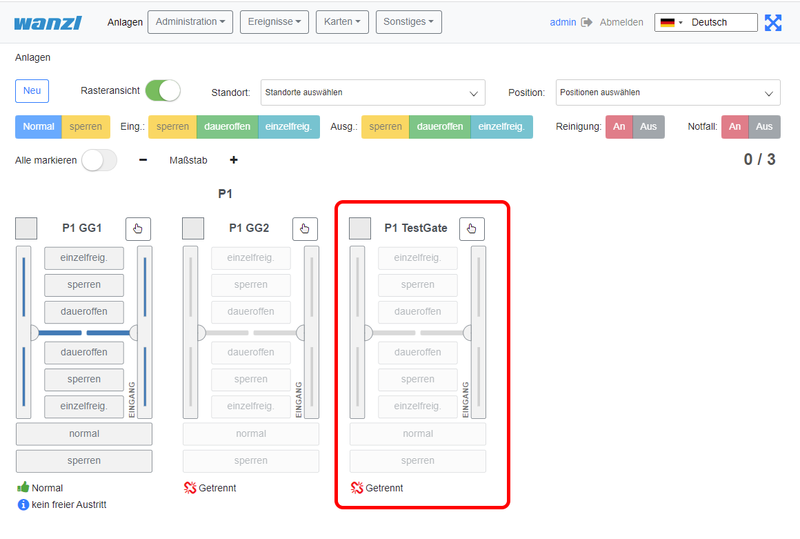Click the minus icon to decrease Maßstab
Screen dimensions: 800x539
pyautogui.click(x=143, y=160)
